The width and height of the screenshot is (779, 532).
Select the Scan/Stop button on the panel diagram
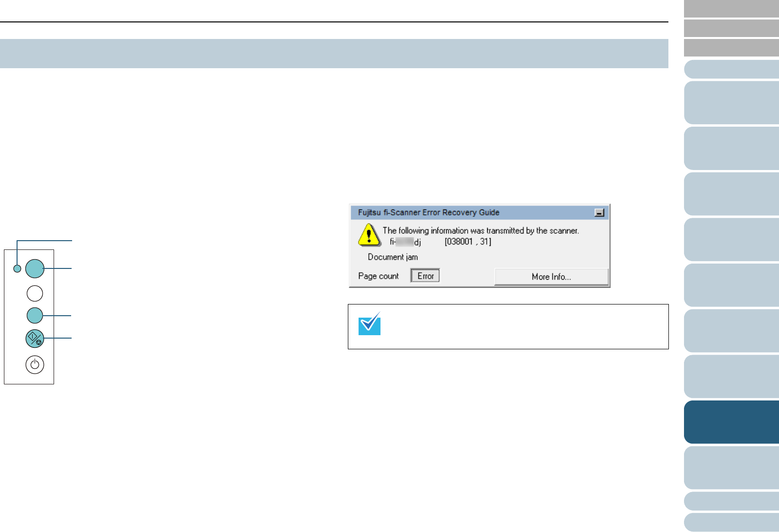(35, 338)
